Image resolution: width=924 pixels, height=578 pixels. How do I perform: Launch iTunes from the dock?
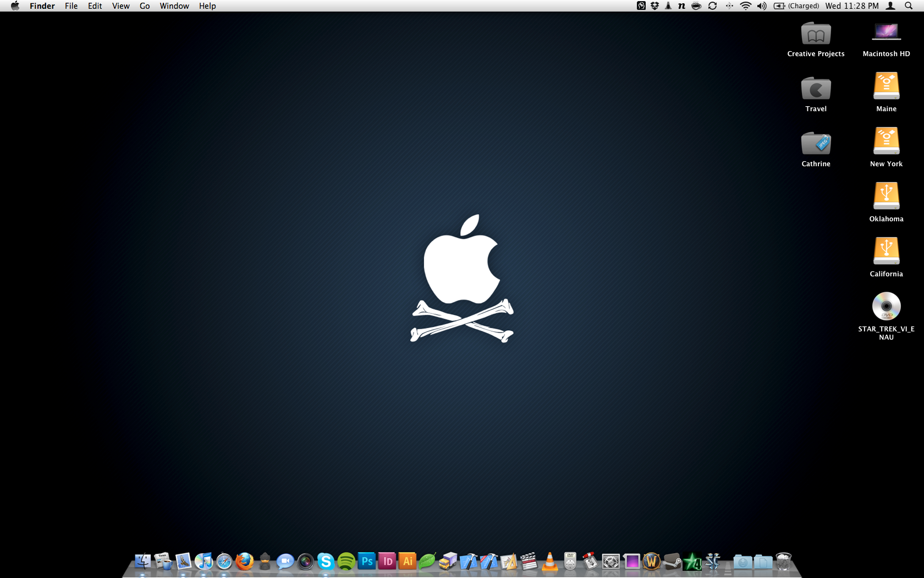pos(204,561)
